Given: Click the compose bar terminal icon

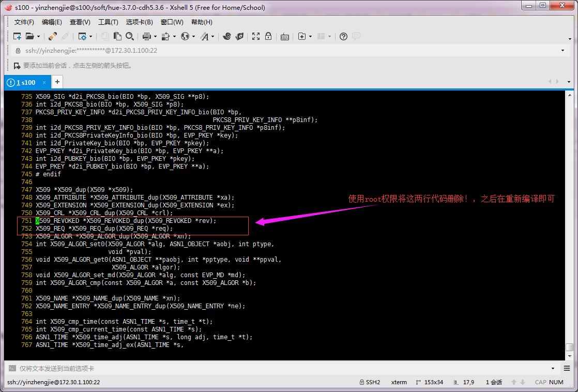Looking at the screenshot, I should (12, 368).
